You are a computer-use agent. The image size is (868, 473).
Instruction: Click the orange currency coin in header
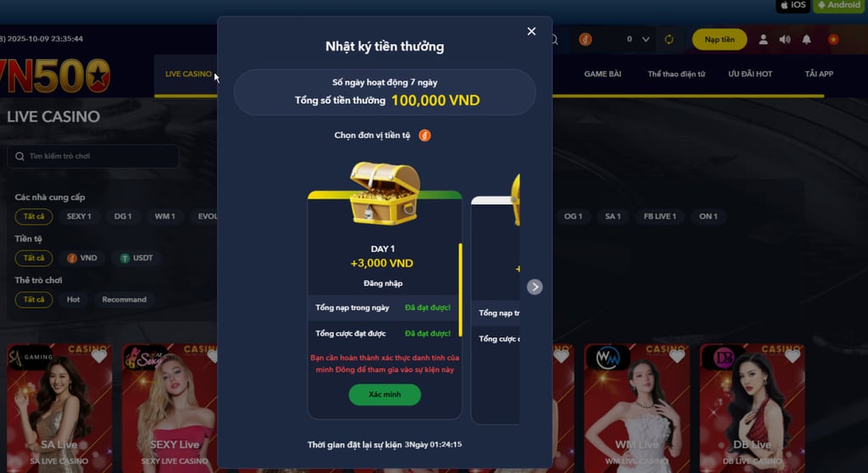585,39
